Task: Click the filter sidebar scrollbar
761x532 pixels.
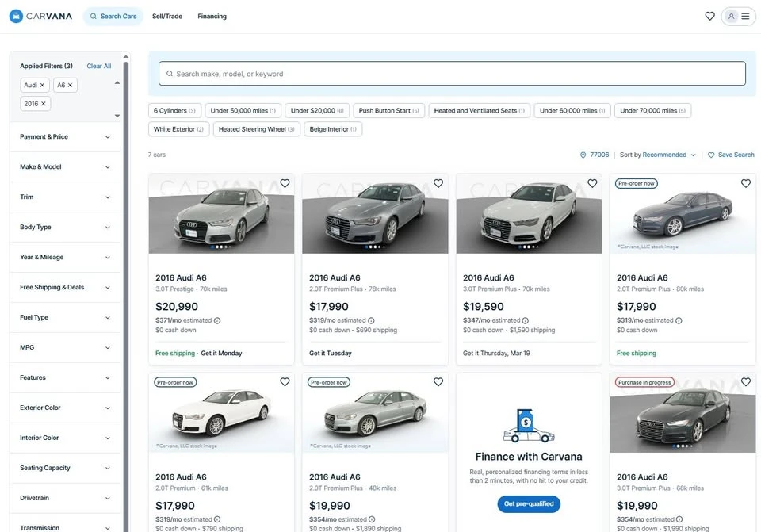Action: coord(126,296)
